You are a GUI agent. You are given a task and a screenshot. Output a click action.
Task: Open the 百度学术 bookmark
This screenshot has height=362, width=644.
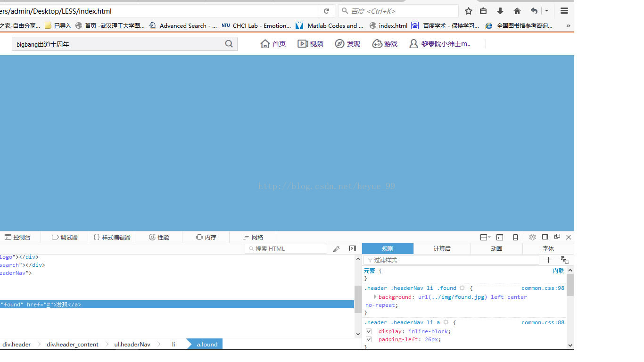pyautogui.click(x=445, y=26)
